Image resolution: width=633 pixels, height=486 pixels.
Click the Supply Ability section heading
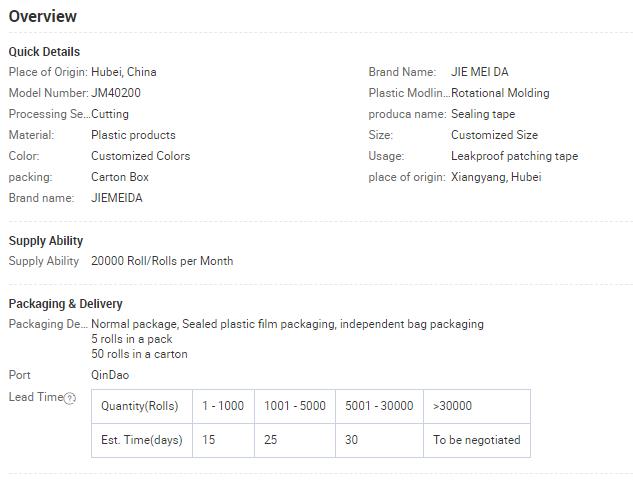[x=46, y=241]
